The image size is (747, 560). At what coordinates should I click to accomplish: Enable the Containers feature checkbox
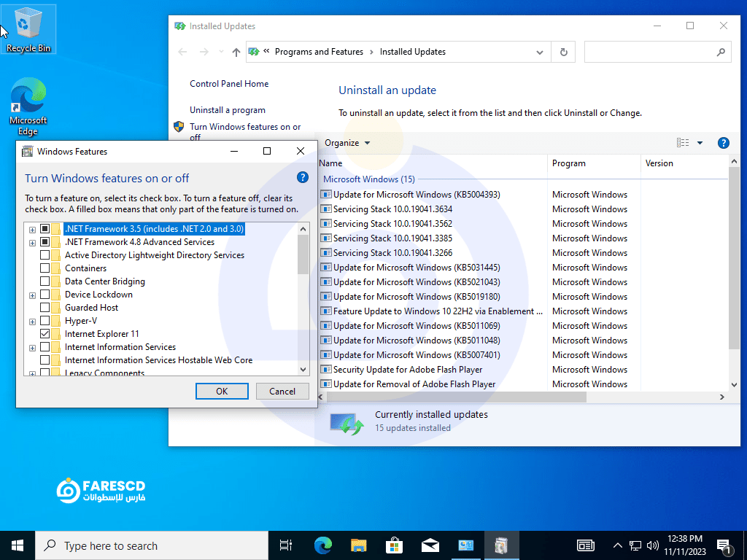click(x=44, y=268)
